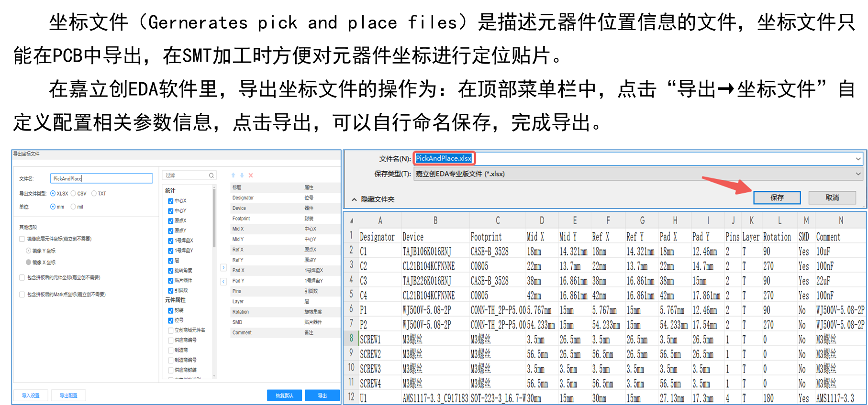Uncheck the 旋转角度 checkbox
The height and width of the screenshot is (405, 868).
point(171,271)
